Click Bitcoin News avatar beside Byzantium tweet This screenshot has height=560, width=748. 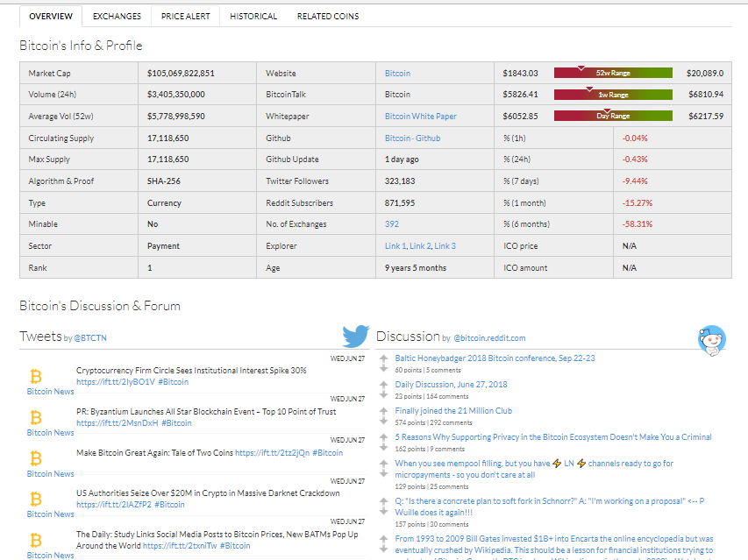36,417
